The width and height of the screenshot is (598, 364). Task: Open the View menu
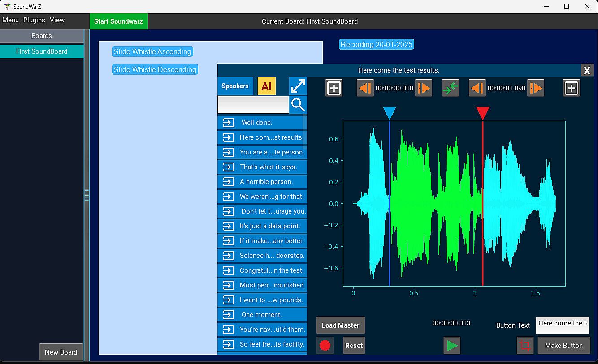(x=57, y=20)
